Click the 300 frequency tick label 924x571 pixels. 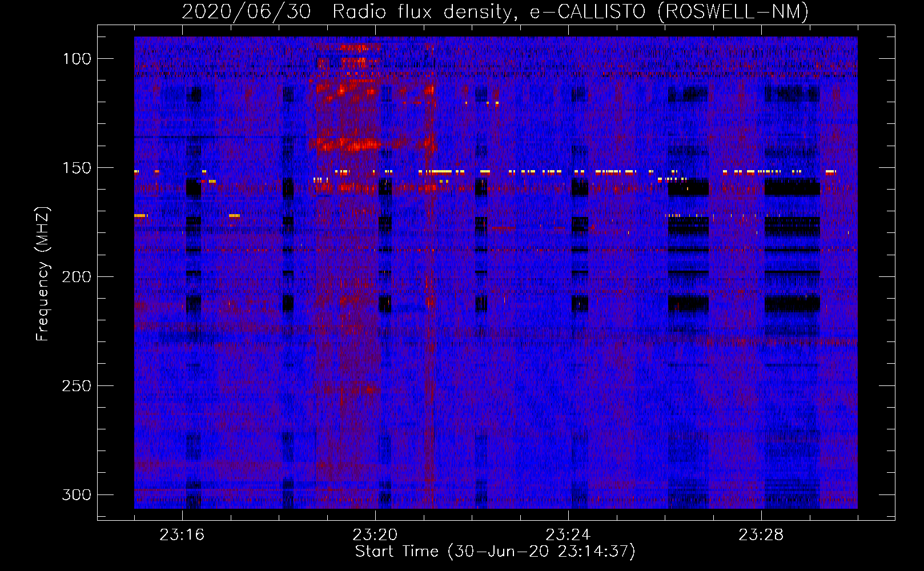[77, 494]
